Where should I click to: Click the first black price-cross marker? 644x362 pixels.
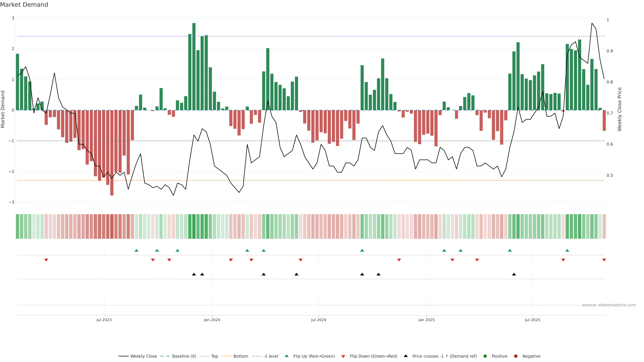click(x=194, y=274)
